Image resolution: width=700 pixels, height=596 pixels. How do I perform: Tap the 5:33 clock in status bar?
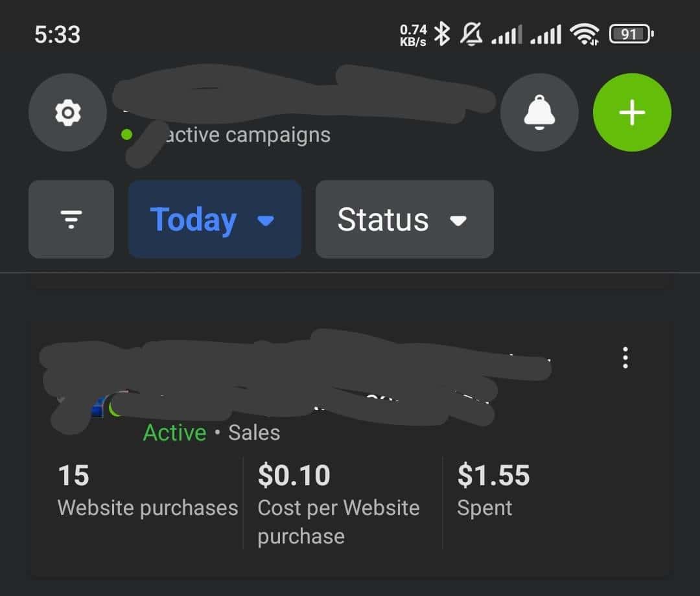57,34
